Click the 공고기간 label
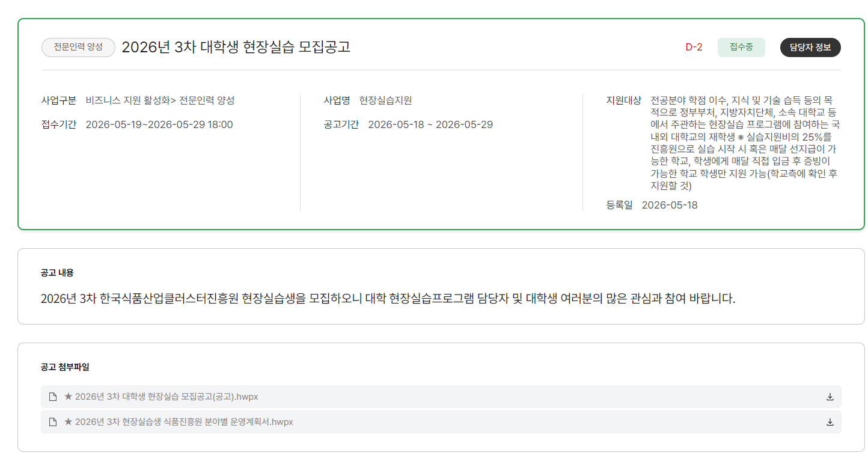The image size is (868, 458). coord(341,124)
